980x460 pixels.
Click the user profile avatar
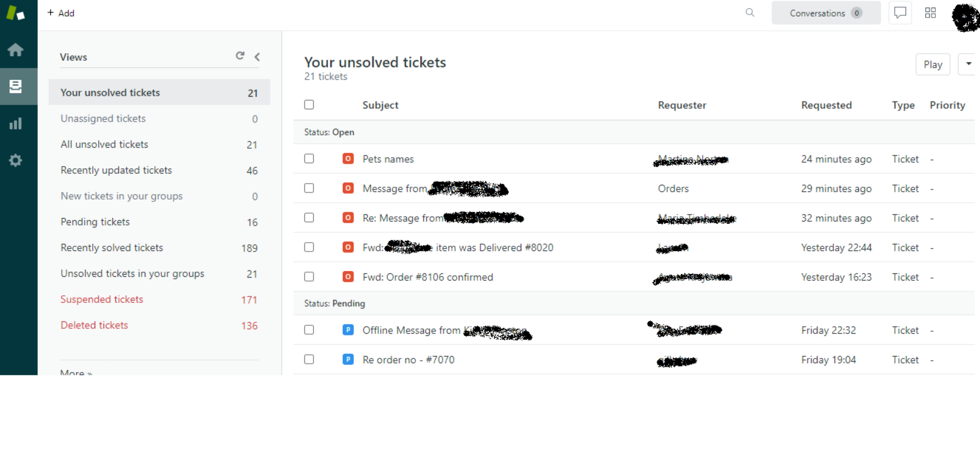(966, 18)
